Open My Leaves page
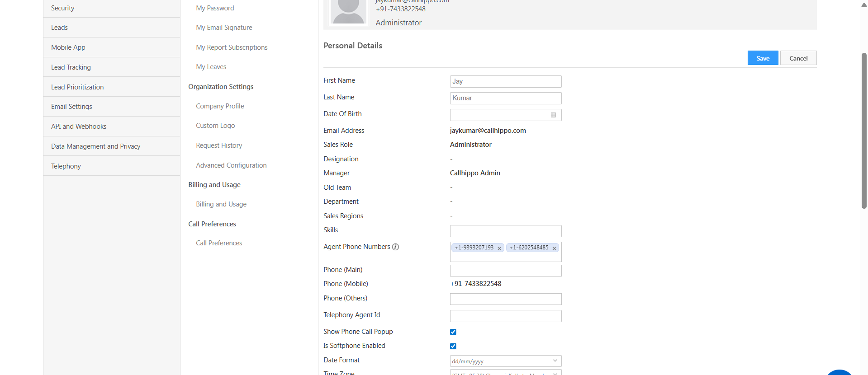Viewport: 868px width, 375px height. 211,67
